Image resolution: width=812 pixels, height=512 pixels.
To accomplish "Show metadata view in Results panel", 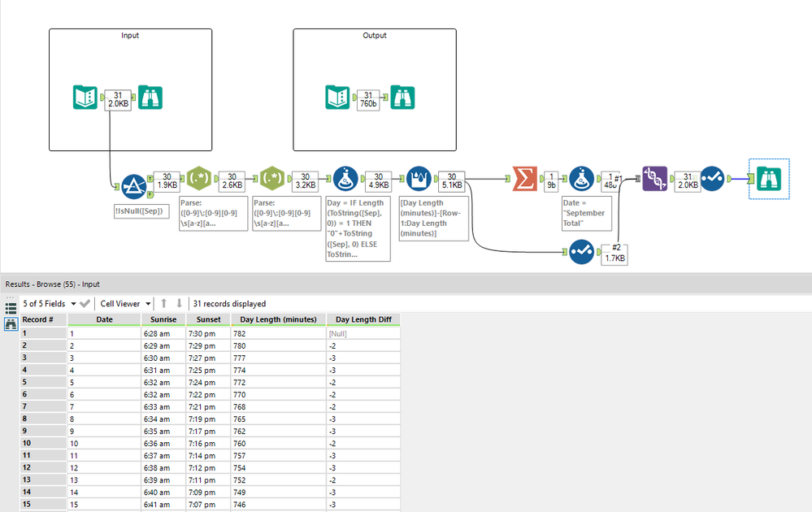I will (11, 308).
